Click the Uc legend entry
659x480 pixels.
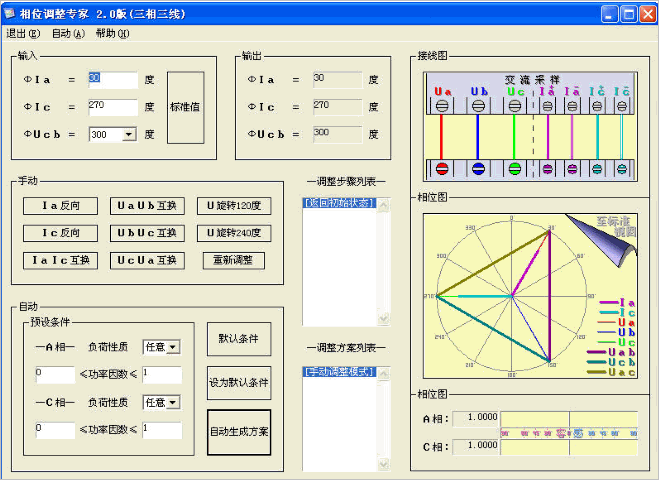(616, 343)
